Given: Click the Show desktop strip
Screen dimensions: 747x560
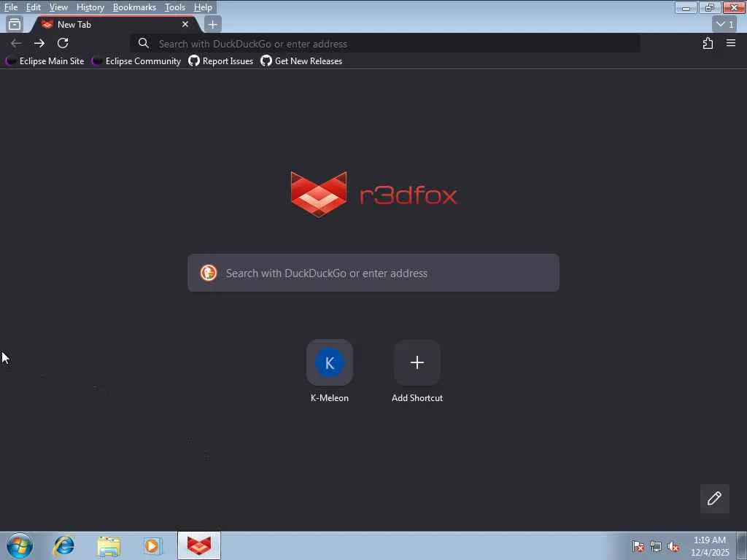Looking at the screenshot, I should (741, 545).
